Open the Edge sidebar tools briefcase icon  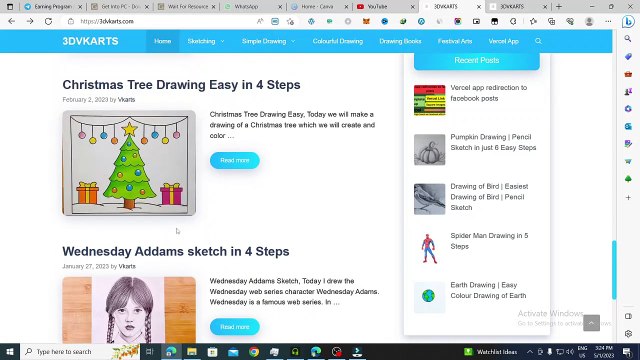[628, 74]
